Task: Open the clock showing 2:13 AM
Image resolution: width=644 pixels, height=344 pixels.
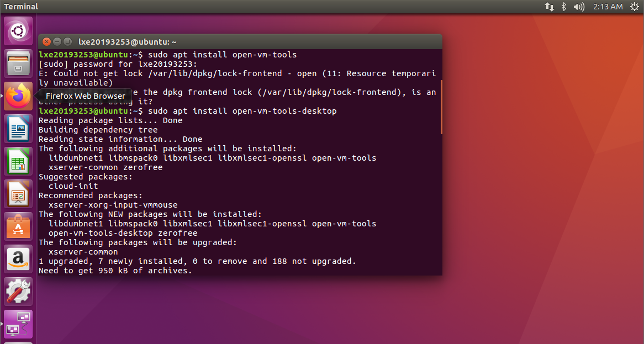Action: coord(608,7)
